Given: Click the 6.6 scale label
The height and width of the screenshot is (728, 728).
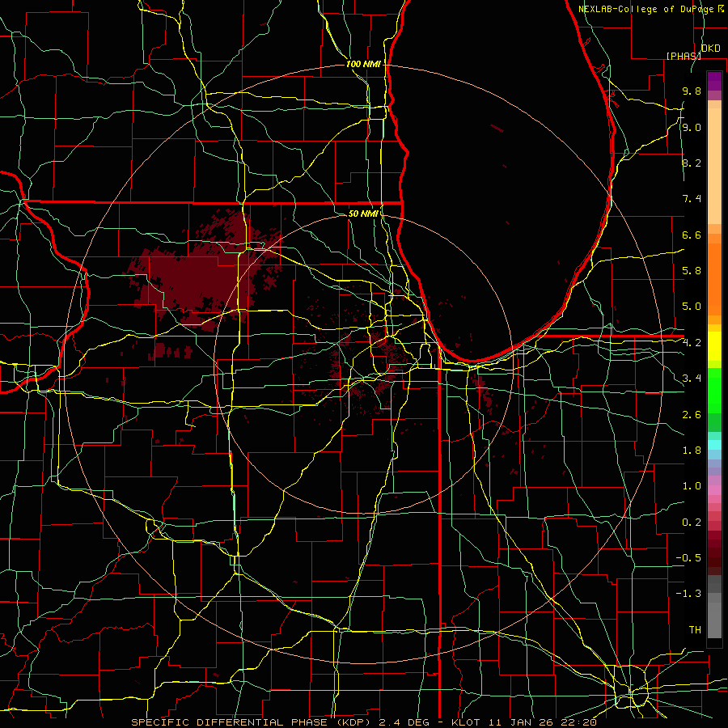Looking at the screenshot, I should pos(692,235).
